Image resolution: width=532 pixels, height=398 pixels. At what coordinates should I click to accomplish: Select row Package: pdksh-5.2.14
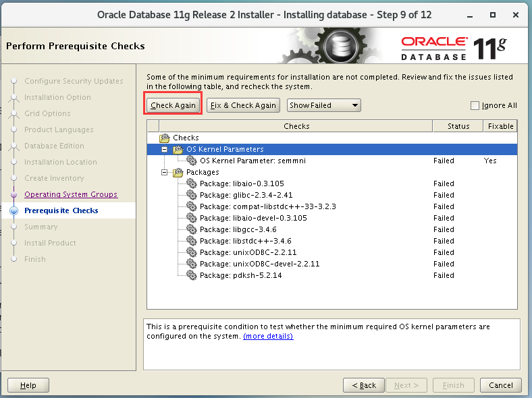(332, 275)
